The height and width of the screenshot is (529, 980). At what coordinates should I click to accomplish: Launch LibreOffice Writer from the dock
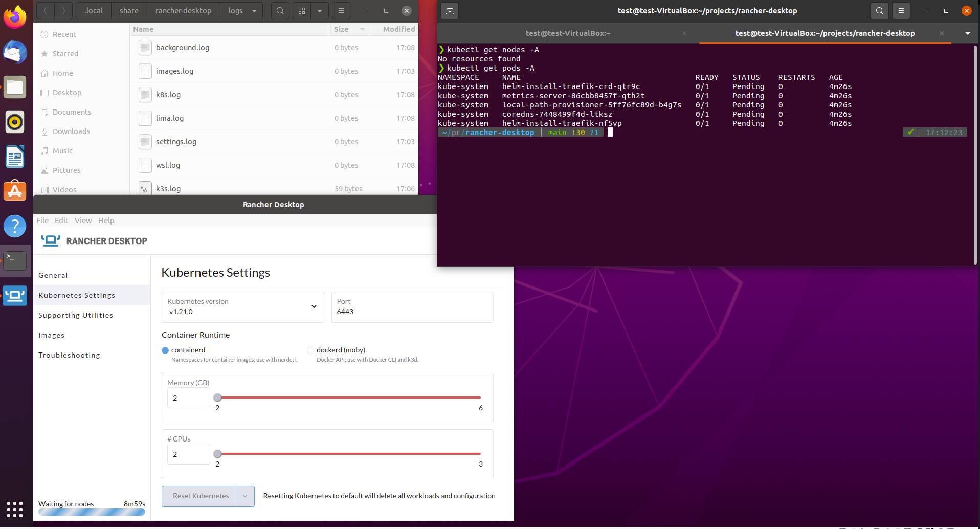(15, 157)
